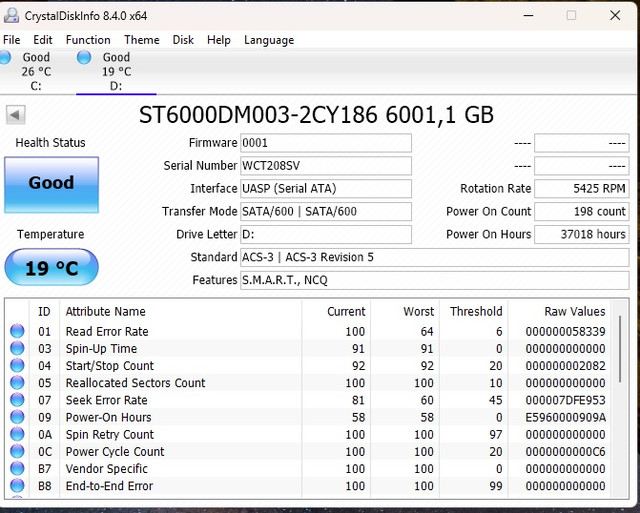
Task: Click the Features field S.M.A.R.T., NCQ
Action: [x=435, y=280]
